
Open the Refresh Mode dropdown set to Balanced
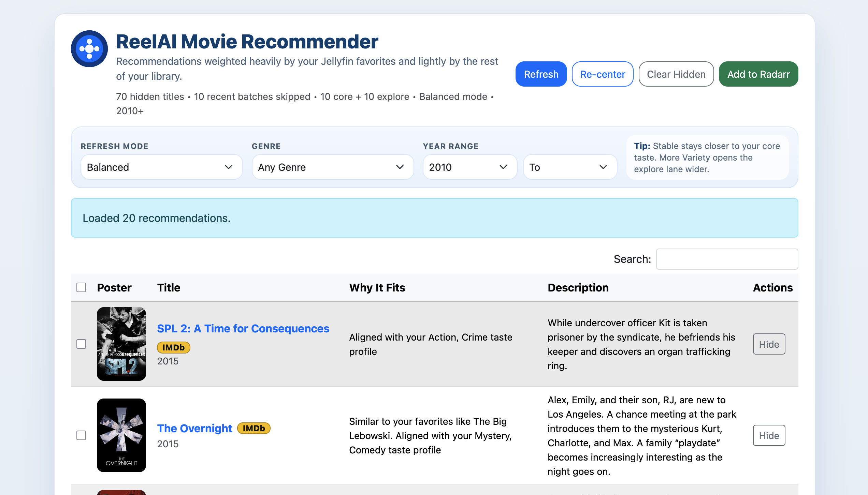[161, 167]
